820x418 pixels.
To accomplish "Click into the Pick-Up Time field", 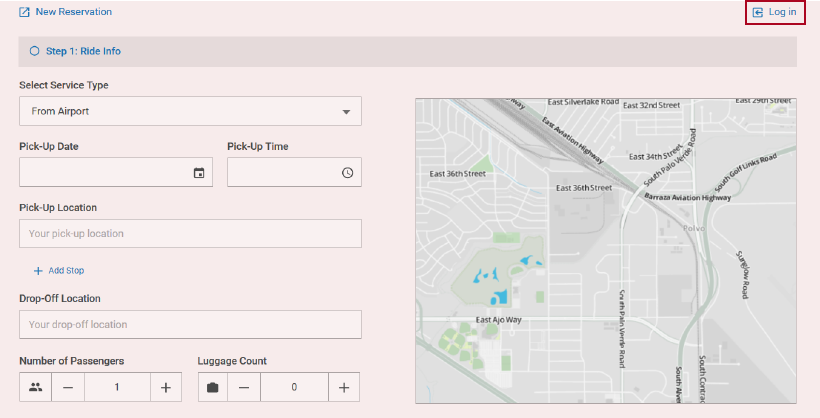I will [x=294, y=172].
